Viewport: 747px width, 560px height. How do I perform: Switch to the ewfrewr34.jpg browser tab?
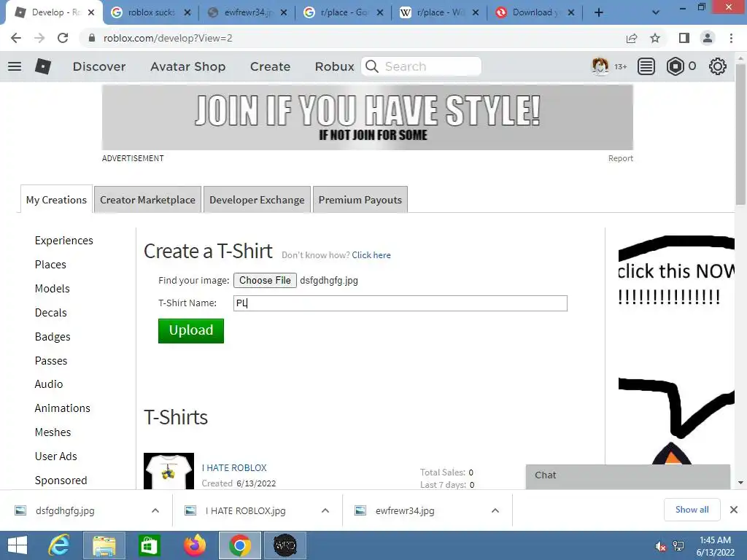pos(248,13)
